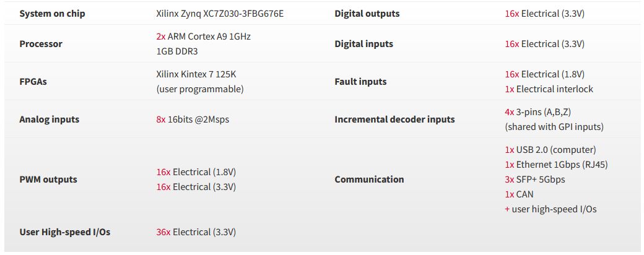Image resolution: width=644 pixels, height=255 pixels.
Task: Click the 8x 16bits @2Msps value
Action: pos(193,119)
